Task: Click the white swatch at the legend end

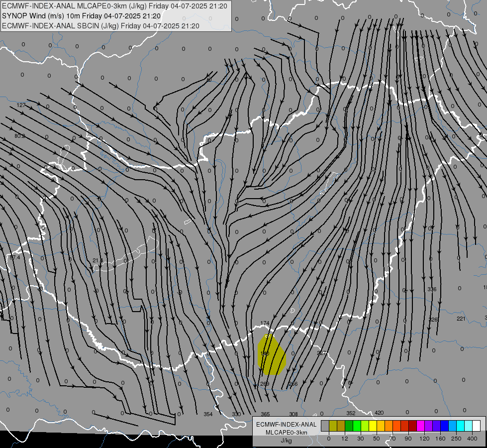Action: 477,426
